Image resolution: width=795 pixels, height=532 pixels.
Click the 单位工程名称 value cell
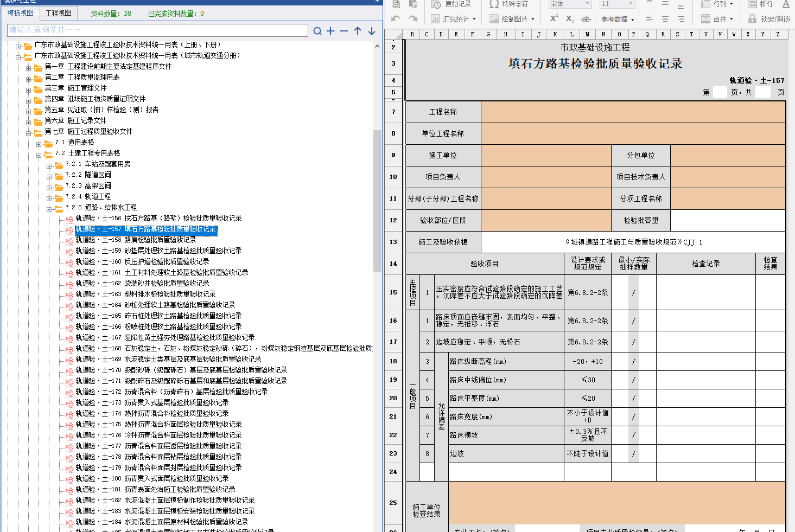click(633, 134)
